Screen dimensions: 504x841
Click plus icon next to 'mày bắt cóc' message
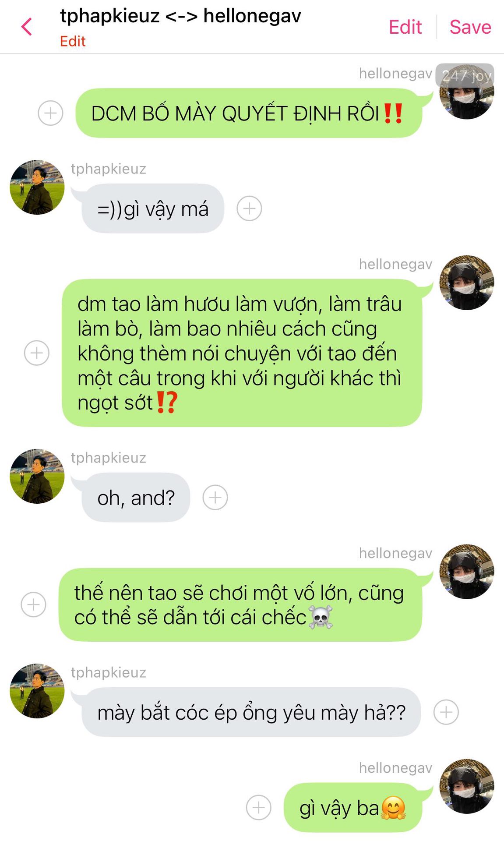pos(446,712)
